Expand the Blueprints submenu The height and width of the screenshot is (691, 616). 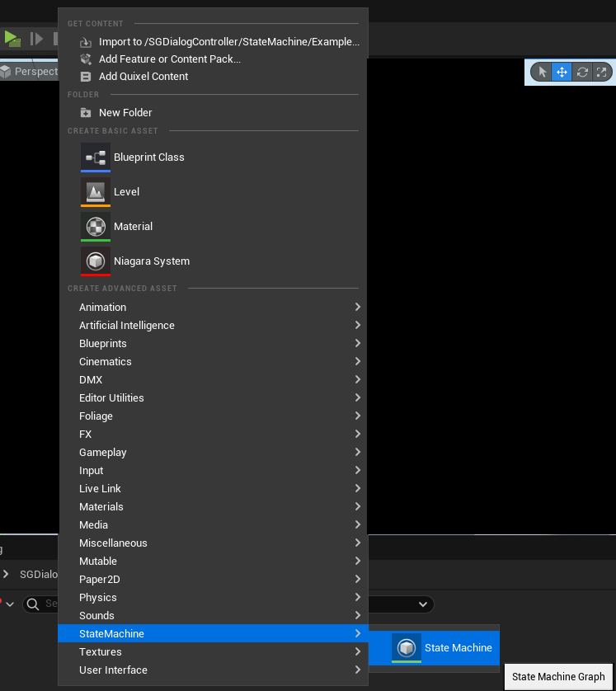click(x=213, y=343)
